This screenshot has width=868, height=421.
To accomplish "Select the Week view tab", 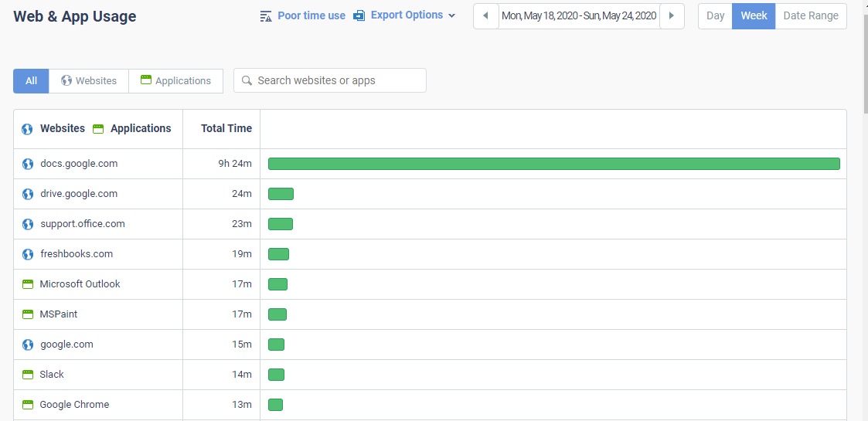I will (x=754, y=16).
